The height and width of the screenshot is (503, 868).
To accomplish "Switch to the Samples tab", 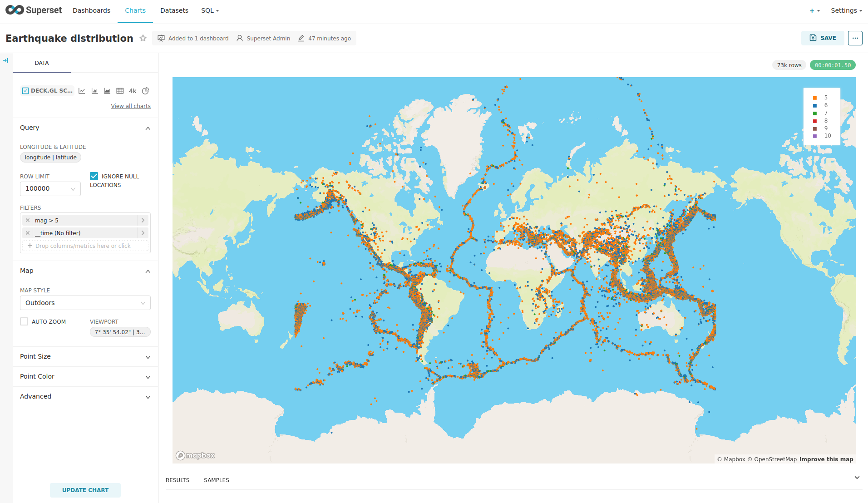I will [x=216, y=480].
